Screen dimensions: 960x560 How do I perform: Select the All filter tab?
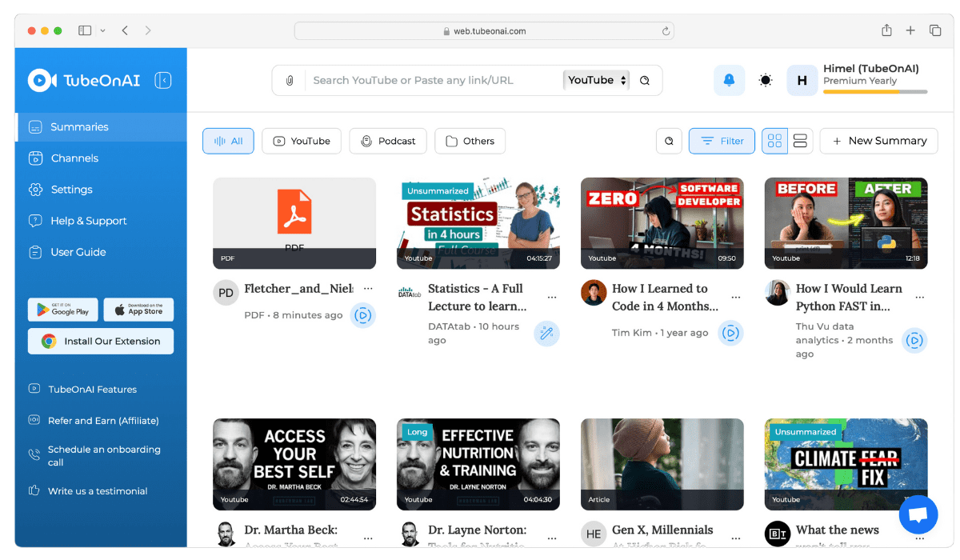click(228, 141)
